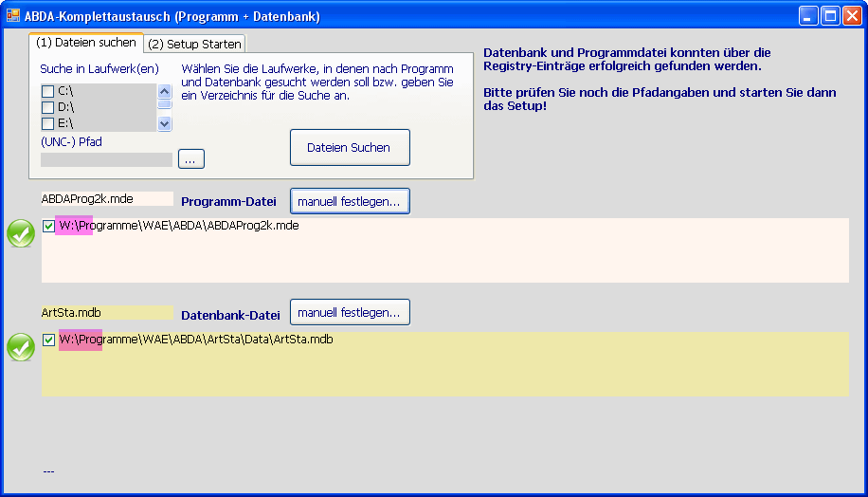Screen dimensions: 868x497
Task: Select the ArtSta.mdb filename field
Action: pos(106,312)
